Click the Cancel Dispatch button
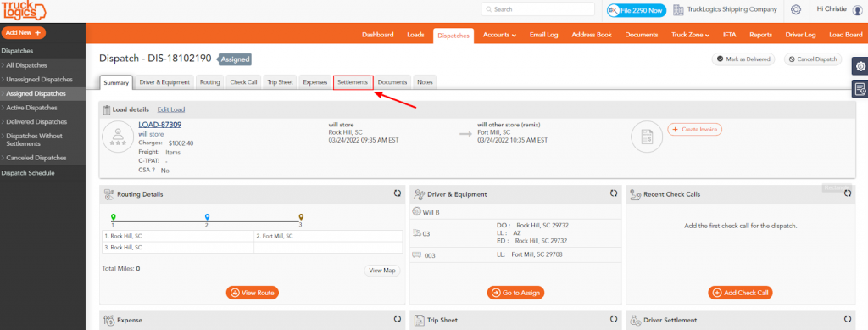Image resolution: width=868 pixels, height=330 pixels. [813, 59]
